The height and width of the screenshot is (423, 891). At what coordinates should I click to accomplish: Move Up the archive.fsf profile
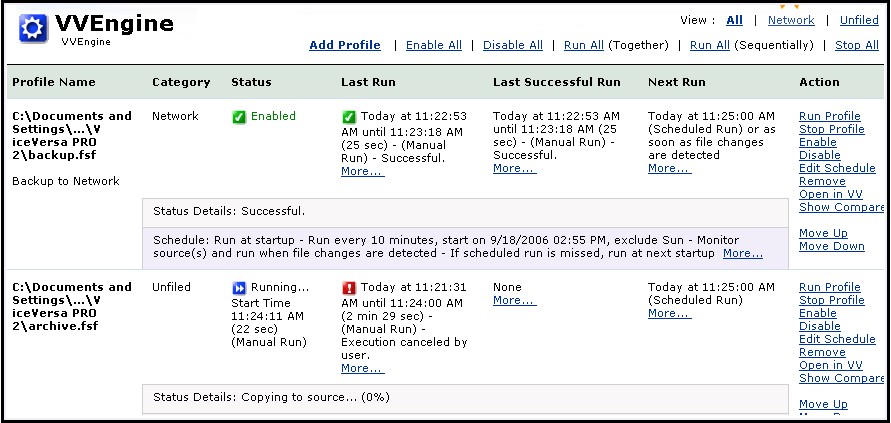823,404
